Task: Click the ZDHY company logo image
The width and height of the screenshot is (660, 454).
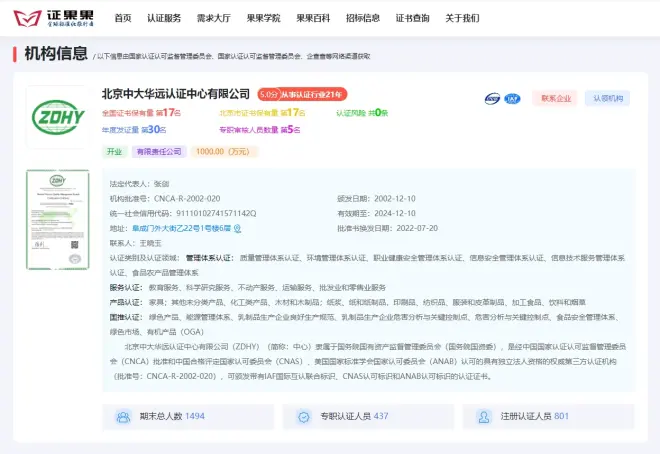Action: coord(58,117)
